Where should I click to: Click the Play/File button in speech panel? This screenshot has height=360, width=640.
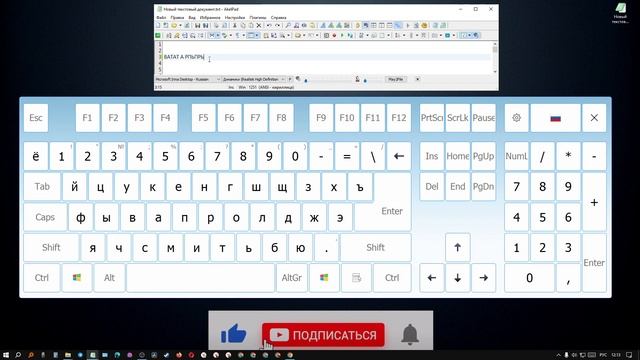(396, 79)
